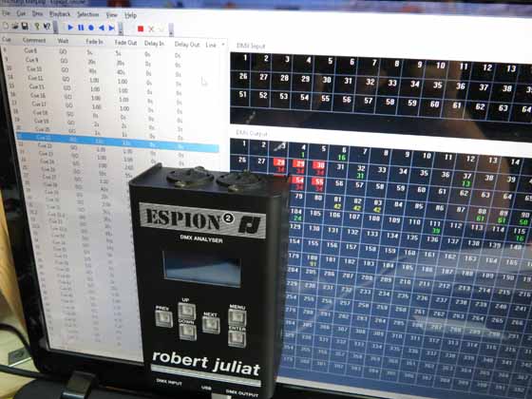Select DMX Output channel 111 cell
Screen dimensions: 532x399
coord(435,227)
